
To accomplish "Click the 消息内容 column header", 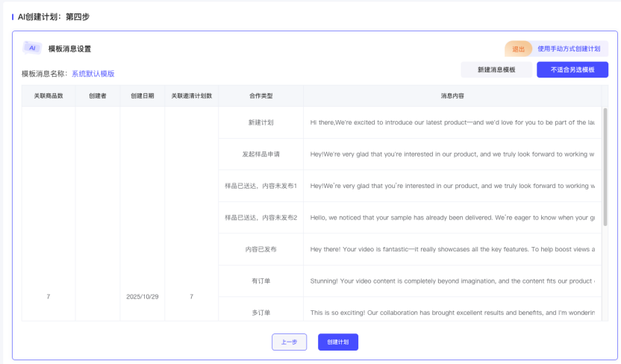I will [x=452, y=95].
